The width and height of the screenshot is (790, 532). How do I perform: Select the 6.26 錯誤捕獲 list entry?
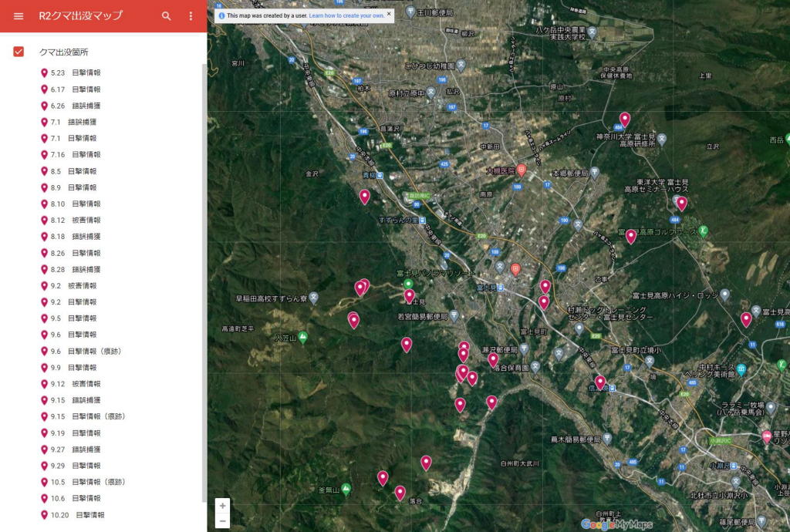click(x=76, y=106)
